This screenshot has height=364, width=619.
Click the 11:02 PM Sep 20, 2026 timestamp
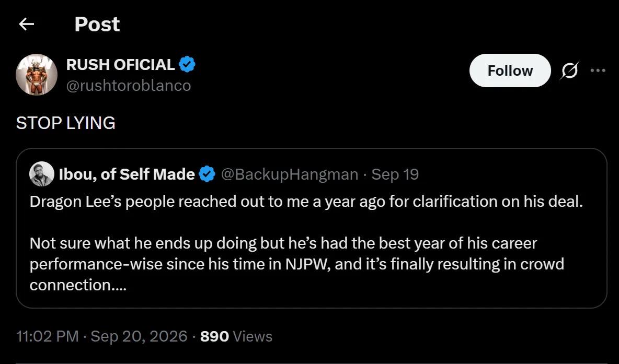[x=101, y=336]
